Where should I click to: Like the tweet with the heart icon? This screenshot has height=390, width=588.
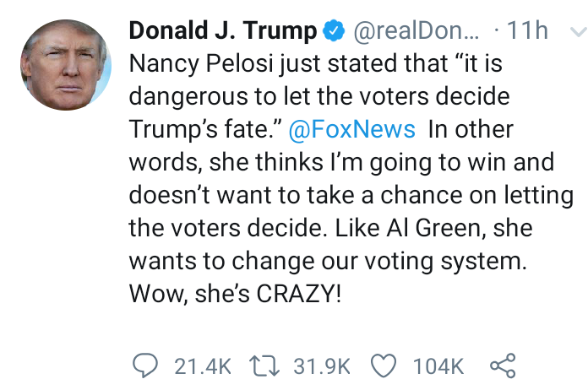point(384,366)
